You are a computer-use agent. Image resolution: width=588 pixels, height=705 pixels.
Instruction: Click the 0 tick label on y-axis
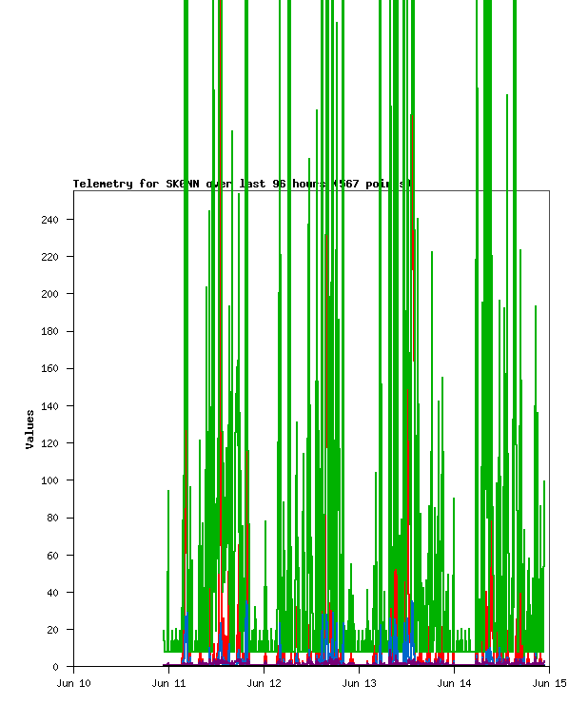point(55,667)
